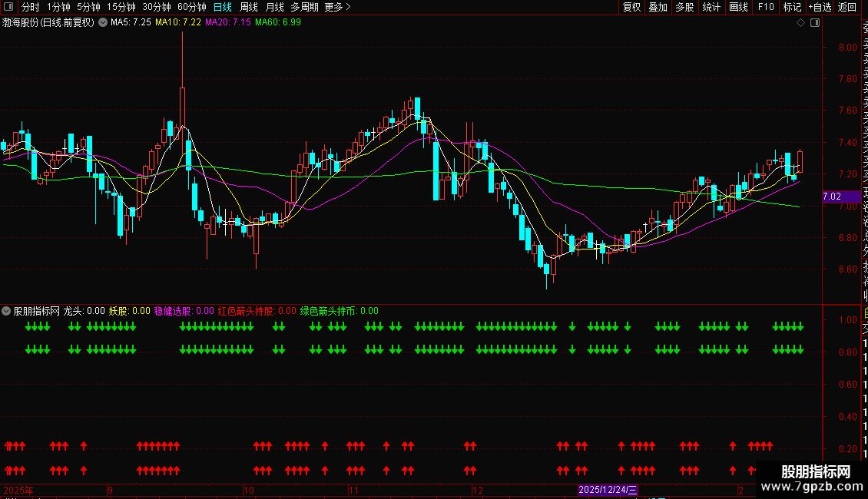The image size is (868, 499).
Task: Open sub-indicator 股朋指标网 dropdown arrow
Action: (6, 311)
